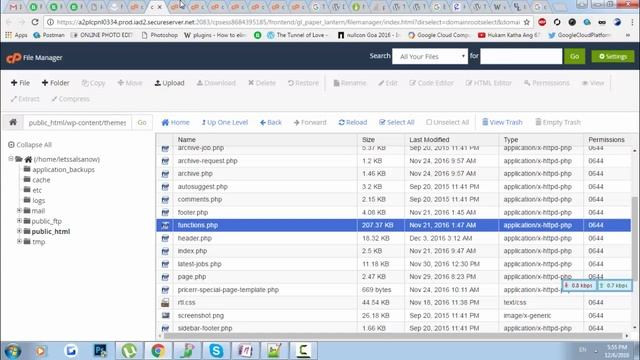Viewport: 640px width, 360px height.
Task: Click the cPanel logo in the header
Action: (13, 58)
